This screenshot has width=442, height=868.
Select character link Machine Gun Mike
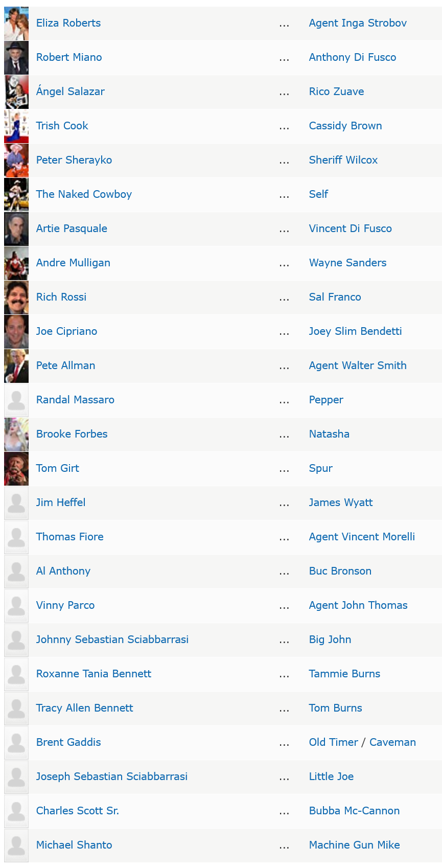[x=354, y=845]
